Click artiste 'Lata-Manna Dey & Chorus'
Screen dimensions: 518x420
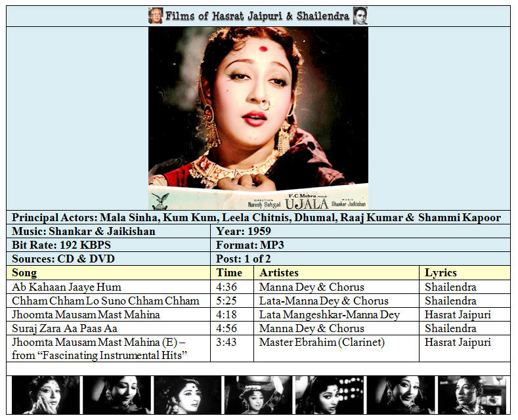[324, 301]
